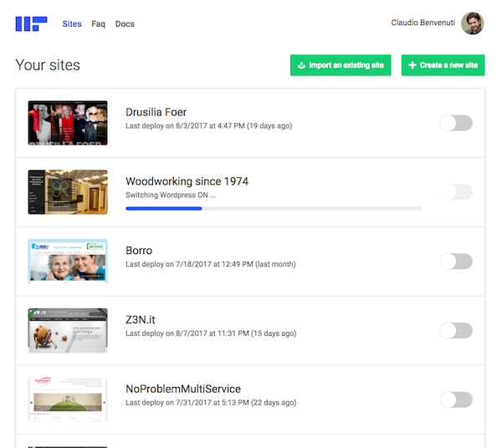
Task: Open Claudio Benvenuti's profile avatar
Action: (472, 23)
